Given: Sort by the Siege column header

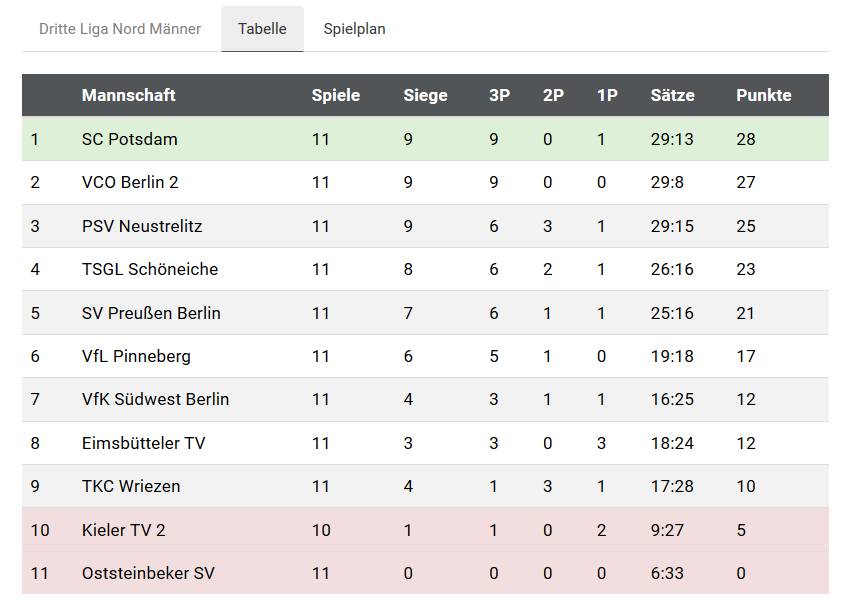Looking at the screenshot, I should click(x=425, y=95).
